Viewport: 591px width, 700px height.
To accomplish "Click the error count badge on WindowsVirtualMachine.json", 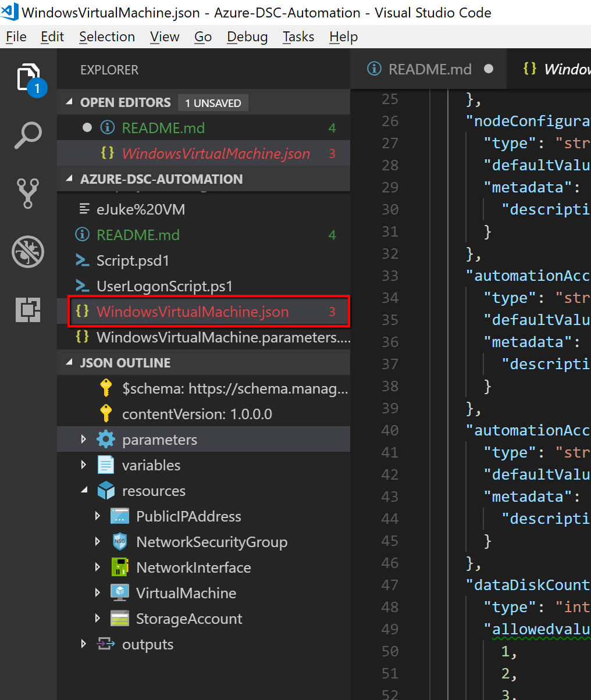I will click(332, 312).
